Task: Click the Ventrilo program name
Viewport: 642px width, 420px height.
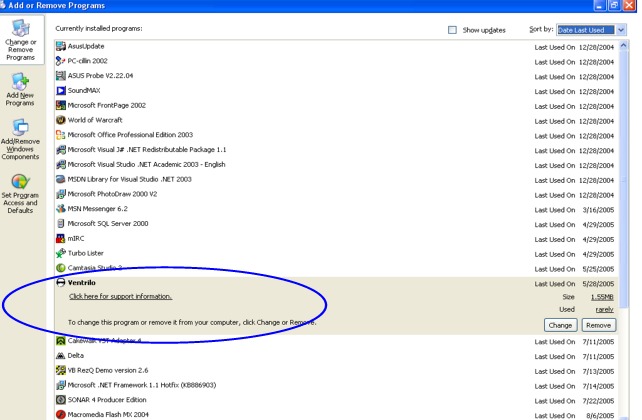Action: (x=81, y=282)
